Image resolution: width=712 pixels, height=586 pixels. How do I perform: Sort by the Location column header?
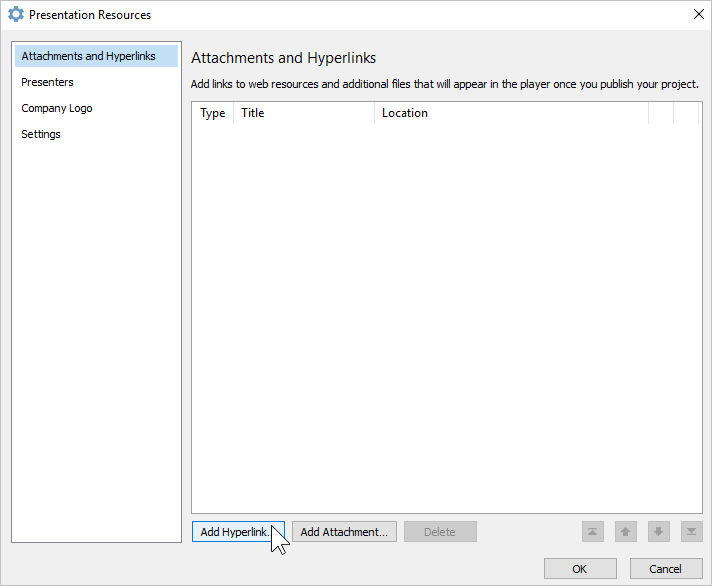coord(511,113)
